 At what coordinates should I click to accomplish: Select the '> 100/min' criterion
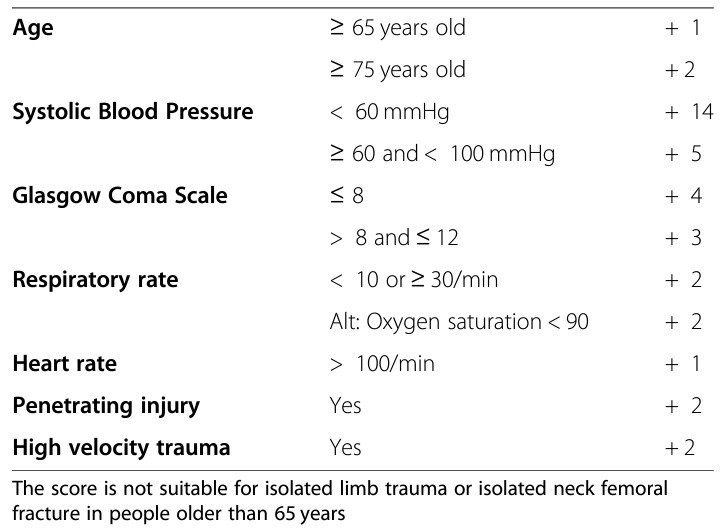382,364
